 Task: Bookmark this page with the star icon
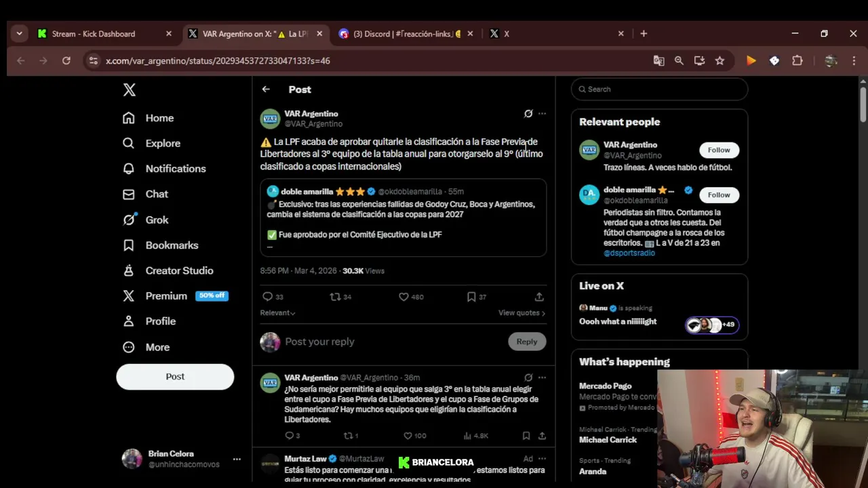pyautogui.click(x=719, y=61)
